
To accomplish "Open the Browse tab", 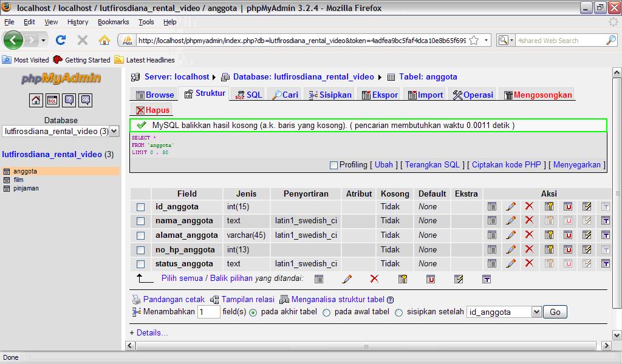I will pos(155,95).
